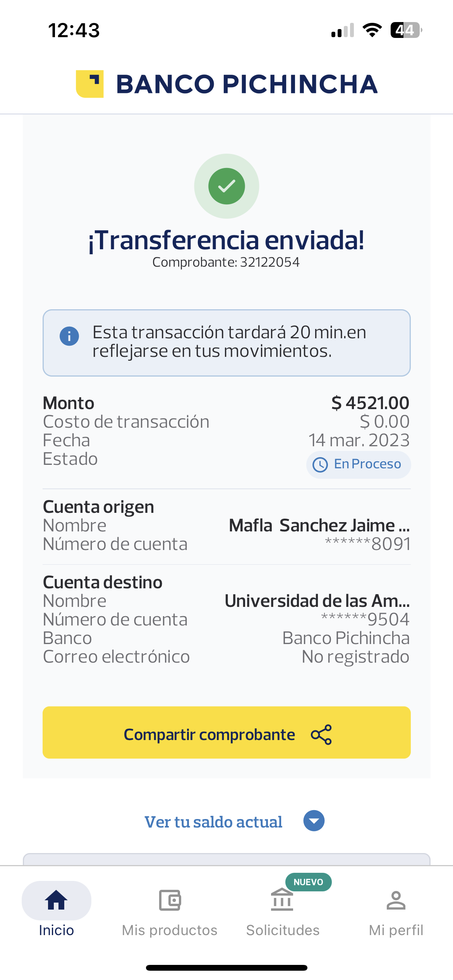Tap the blue info icon

[69, 336]
